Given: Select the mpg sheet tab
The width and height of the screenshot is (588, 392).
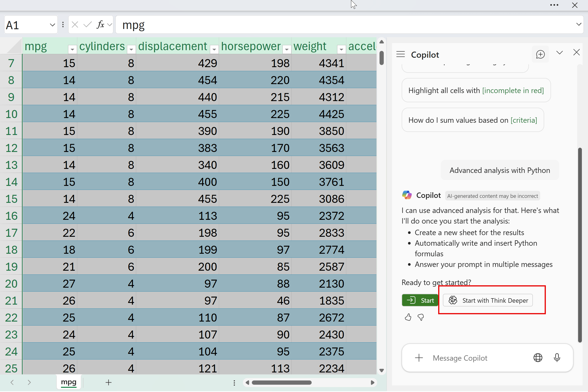Looking at the screenshot, I should [x=69, y=382].
